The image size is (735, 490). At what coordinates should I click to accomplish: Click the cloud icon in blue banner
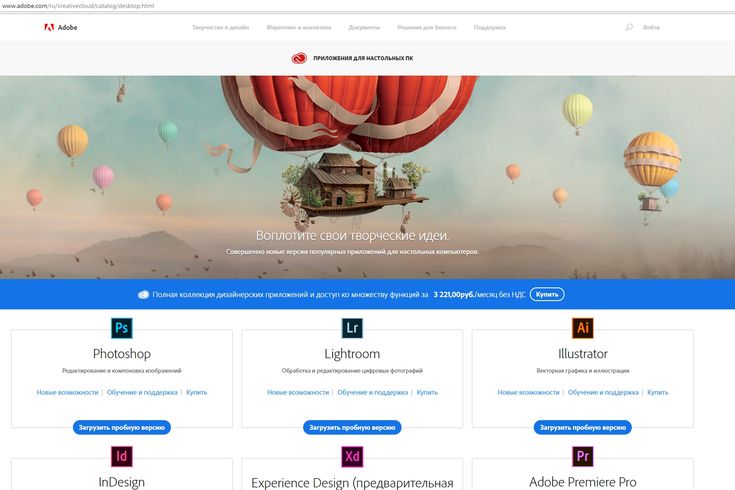click(143, 294)
